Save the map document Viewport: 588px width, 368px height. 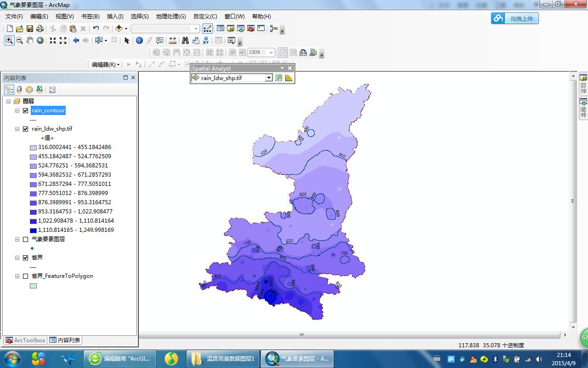tap(29, 29)
